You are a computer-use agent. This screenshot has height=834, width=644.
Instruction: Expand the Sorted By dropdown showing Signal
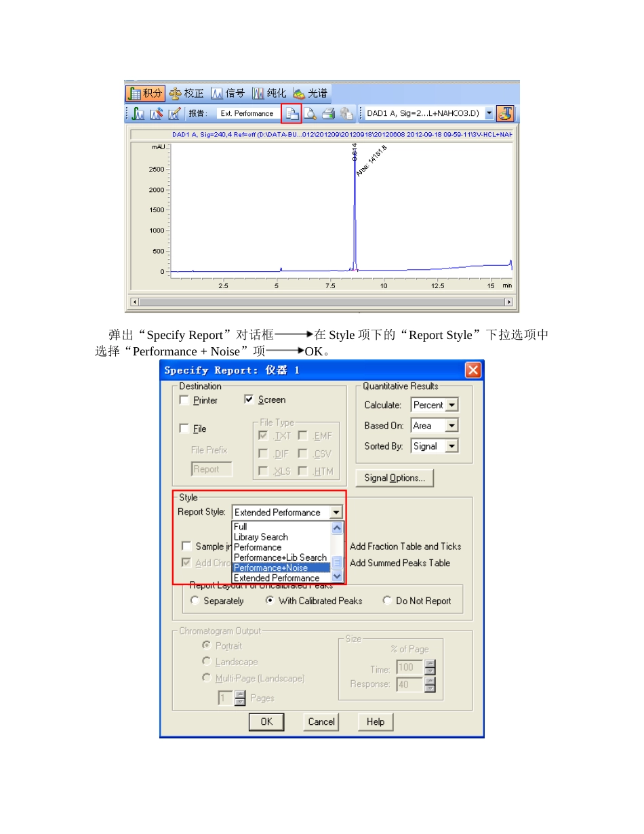[451, 445]
